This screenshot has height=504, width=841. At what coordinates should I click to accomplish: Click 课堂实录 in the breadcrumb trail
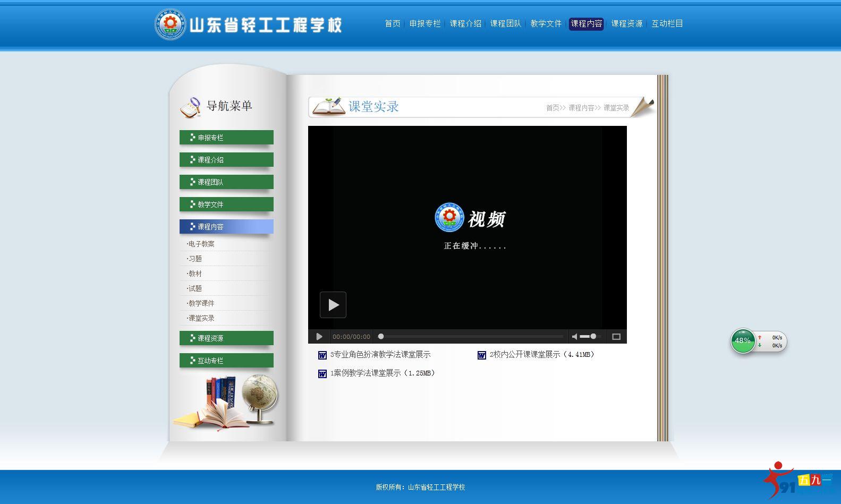[616, 108]
